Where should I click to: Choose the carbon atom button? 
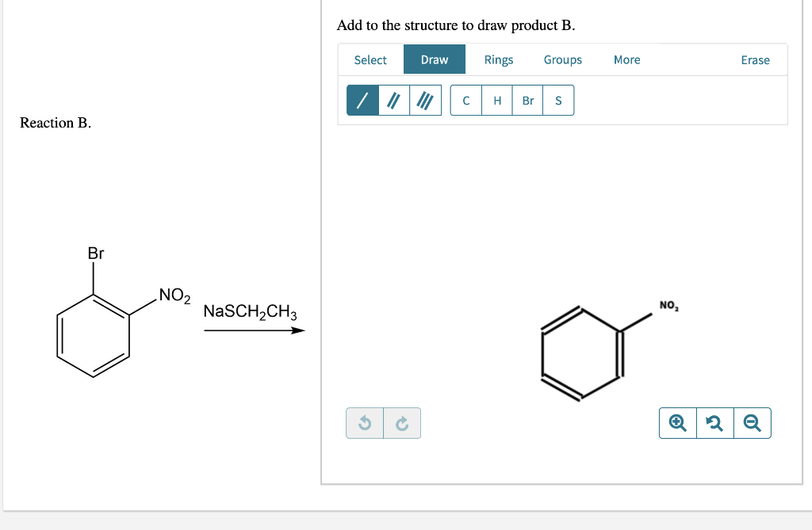click(x=465, y=100)
